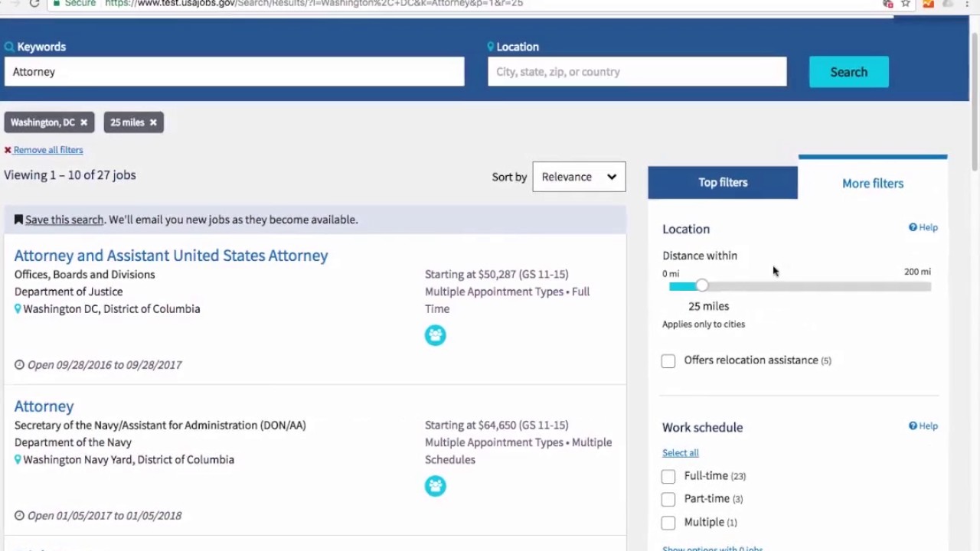Click the hiring path icon for the Navy Attorney job
This screenshot has height=551, width=980.
[435, 486]
